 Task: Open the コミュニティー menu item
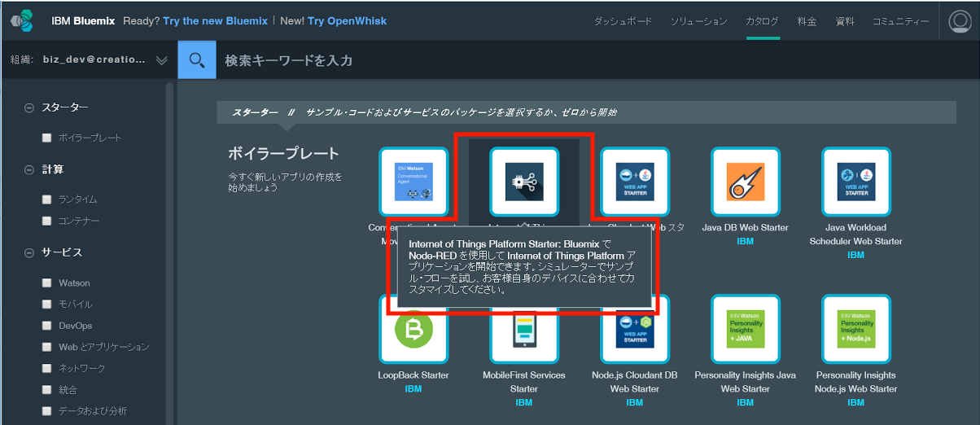point(901,22)
